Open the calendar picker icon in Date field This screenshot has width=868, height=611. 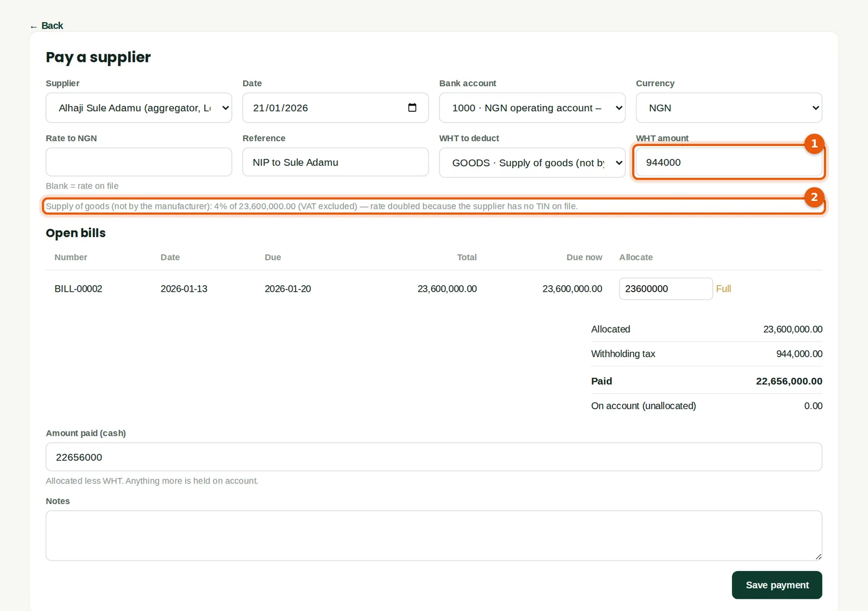pyautogui.click(x=412, y=107)
